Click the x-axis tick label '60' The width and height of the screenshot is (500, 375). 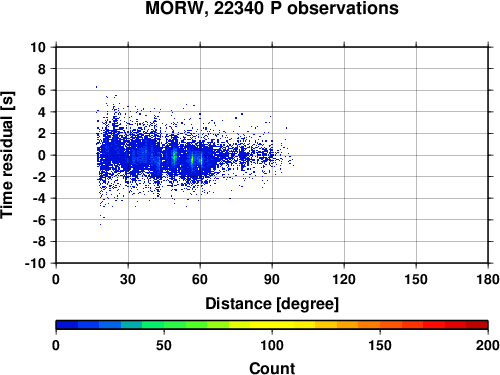point(200,279)
